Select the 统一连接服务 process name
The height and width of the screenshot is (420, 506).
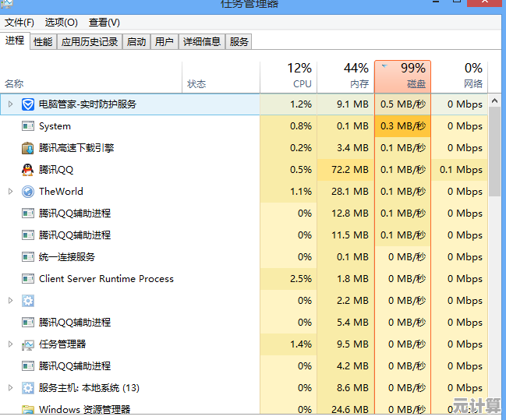pos(67,257)
